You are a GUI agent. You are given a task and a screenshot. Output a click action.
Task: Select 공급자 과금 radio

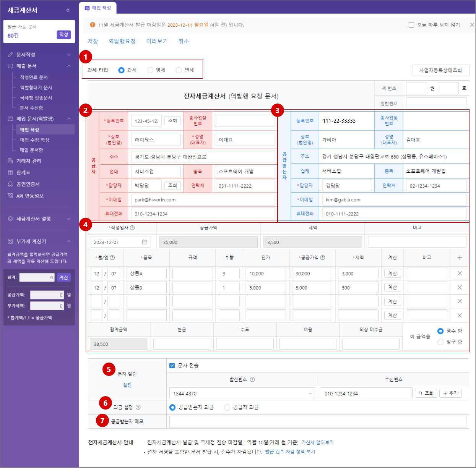point(227,407)
